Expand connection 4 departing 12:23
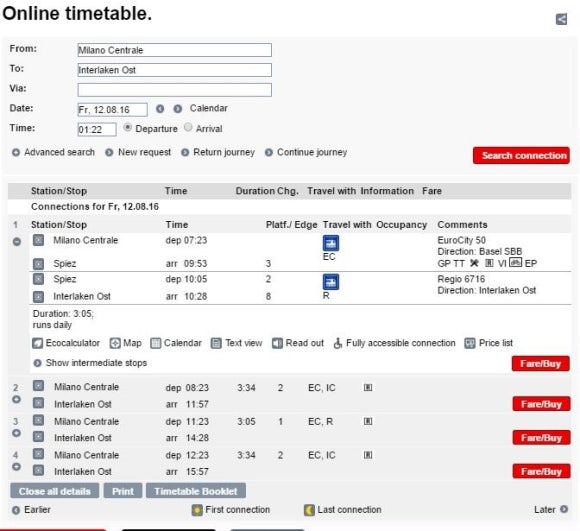The width and height of the screenshot is (580, 531). (x=16, y=467)
